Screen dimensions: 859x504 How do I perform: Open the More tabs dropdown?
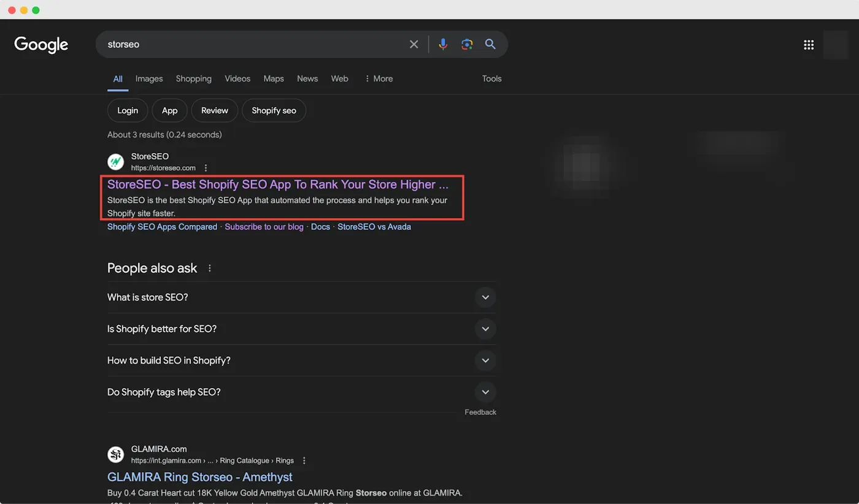(x=379, y=78)
